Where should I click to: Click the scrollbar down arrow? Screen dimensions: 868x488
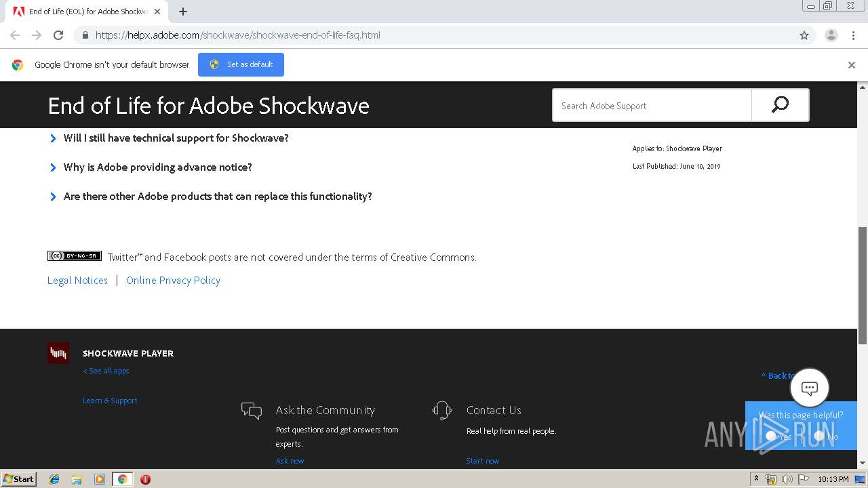point(863,463)
